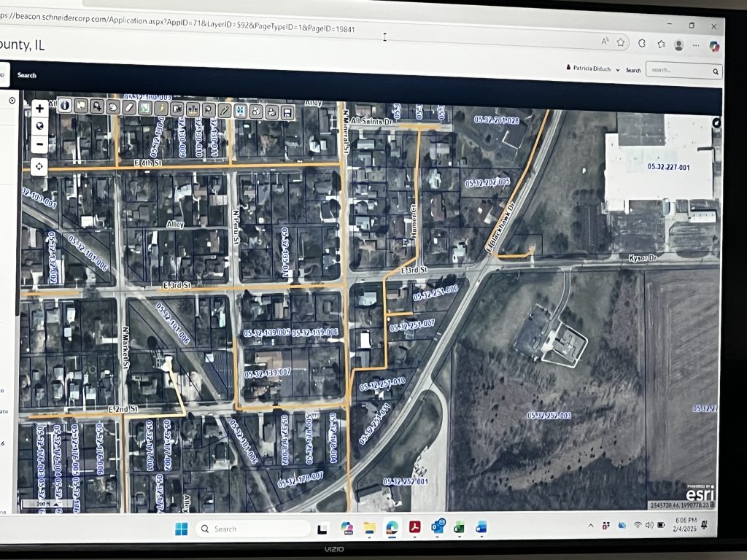This screenshot has height=560, width=747.
Task: Zoom out with the map minus button
Action: click(x=39, y=144)
